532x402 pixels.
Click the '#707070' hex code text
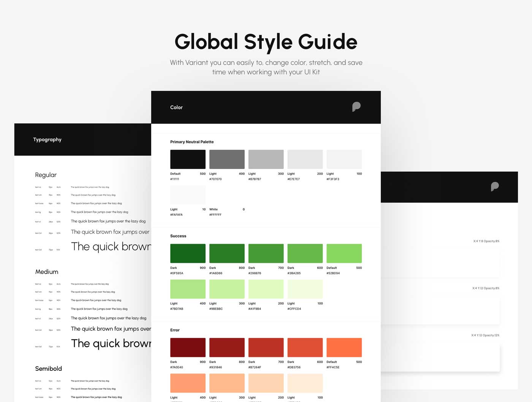click(x=215, y=179)
